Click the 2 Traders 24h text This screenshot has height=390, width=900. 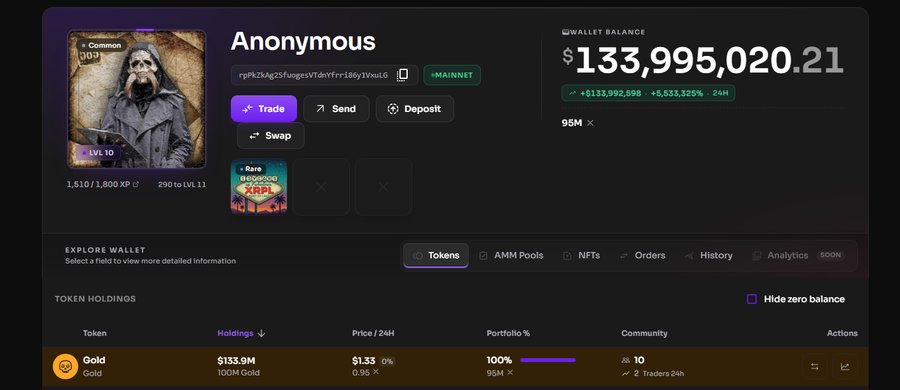pyautogui.click(x=659, y=373)
